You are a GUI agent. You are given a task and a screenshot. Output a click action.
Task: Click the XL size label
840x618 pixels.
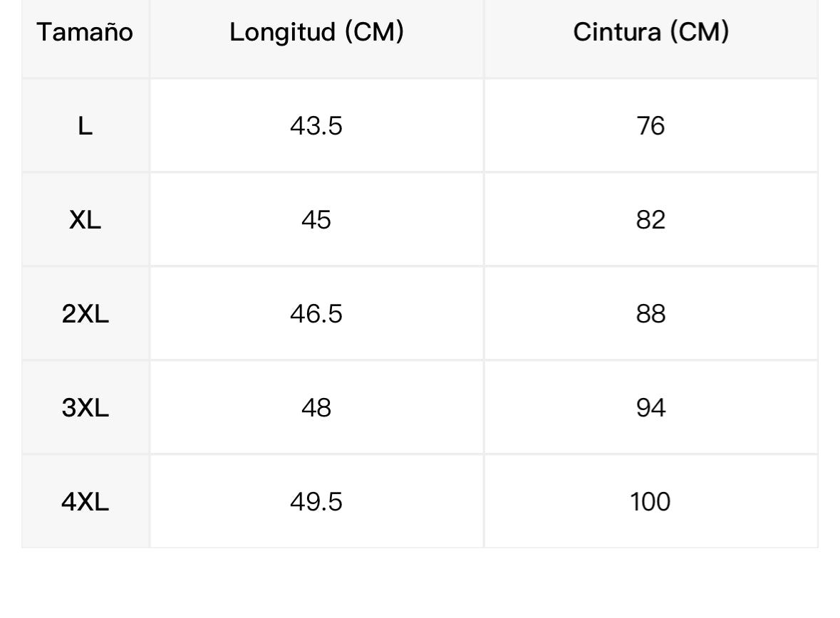[85, 220]
